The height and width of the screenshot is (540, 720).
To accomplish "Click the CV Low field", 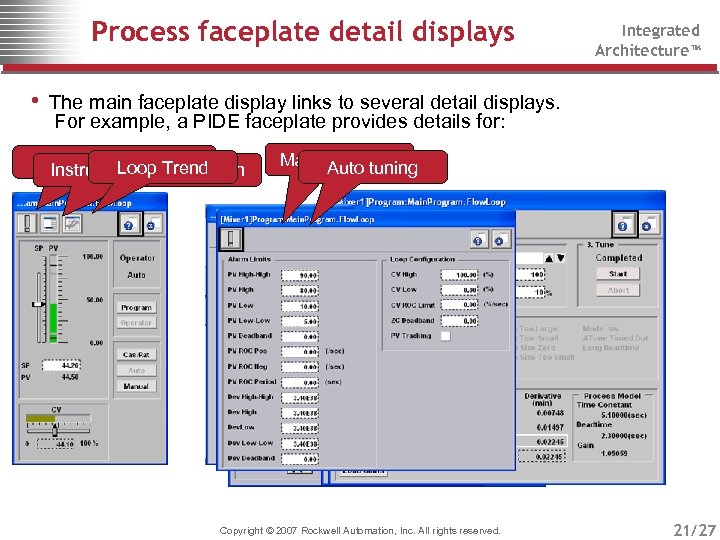I will (459, 290).
